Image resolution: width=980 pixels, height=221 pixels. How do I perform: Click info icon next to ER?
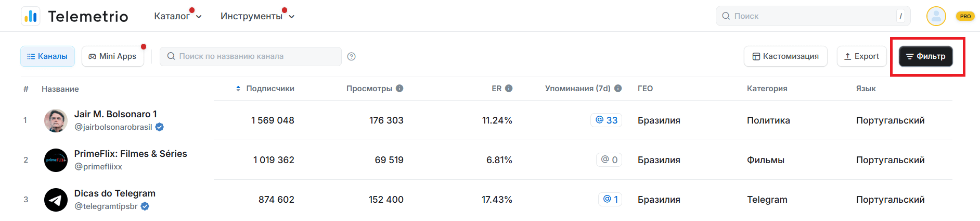tap(509, 88)
